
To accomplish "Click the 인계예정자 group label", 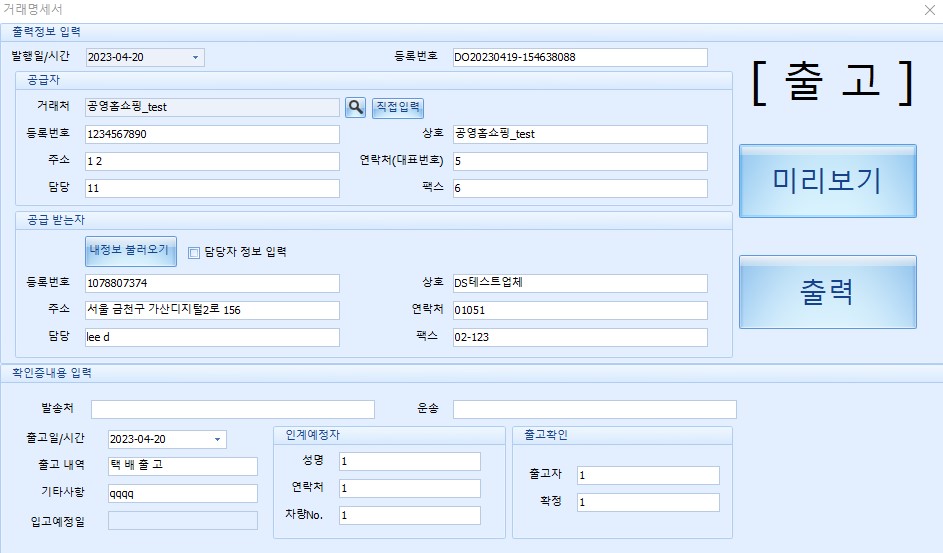I will pos(313,435).
